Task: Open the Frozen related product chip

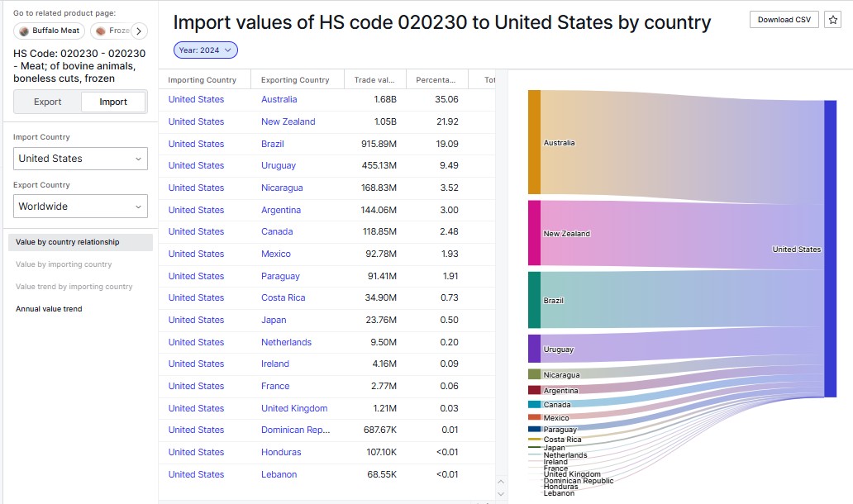Action: [x=112, y=31]
